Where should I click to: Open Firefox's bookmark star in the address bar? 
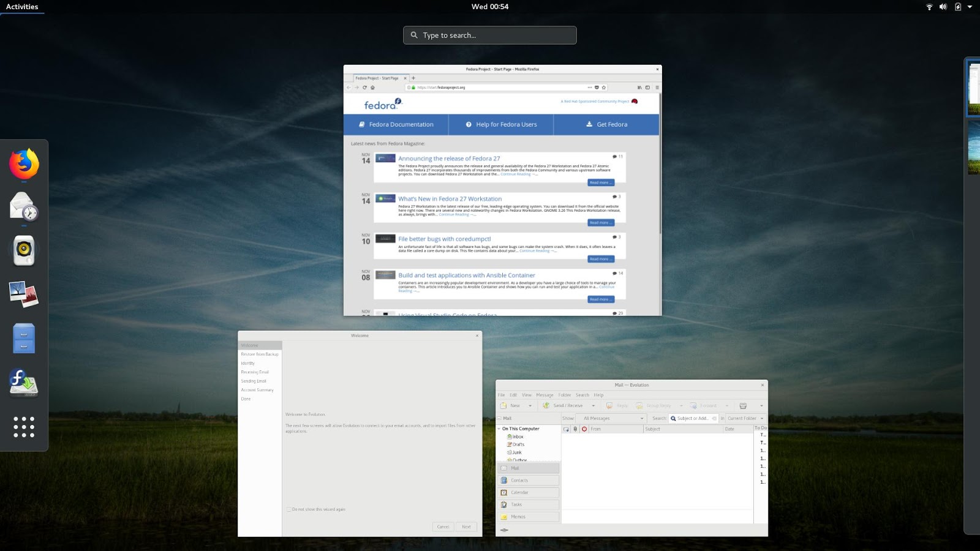pos(604,87)
